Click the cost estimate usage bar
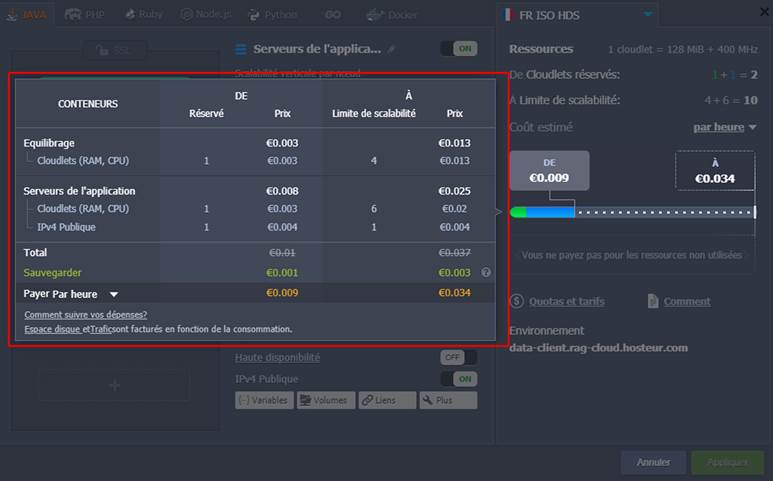773x481 pixels. pyautogui.click(x=632, y=212)
